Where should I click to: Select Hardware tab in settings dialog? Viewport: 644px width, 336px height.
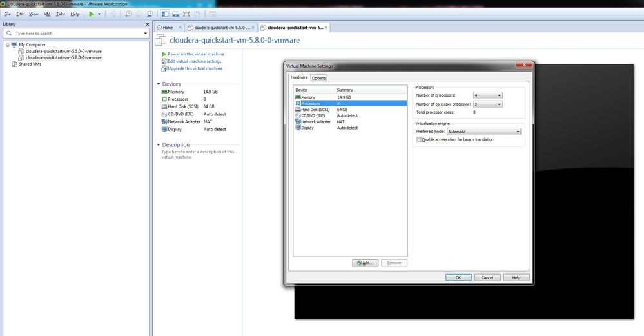point(299,77)
